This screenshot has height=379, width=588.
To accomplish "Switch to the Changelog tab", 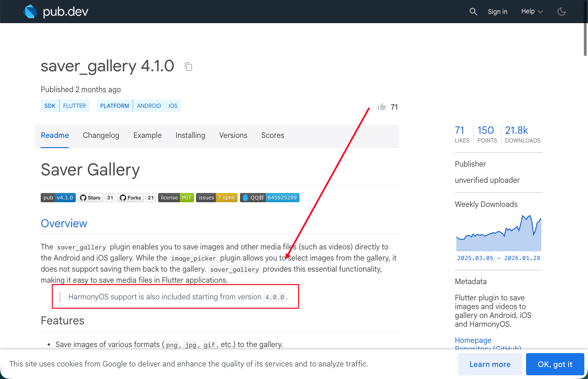I will coord(101,136).
